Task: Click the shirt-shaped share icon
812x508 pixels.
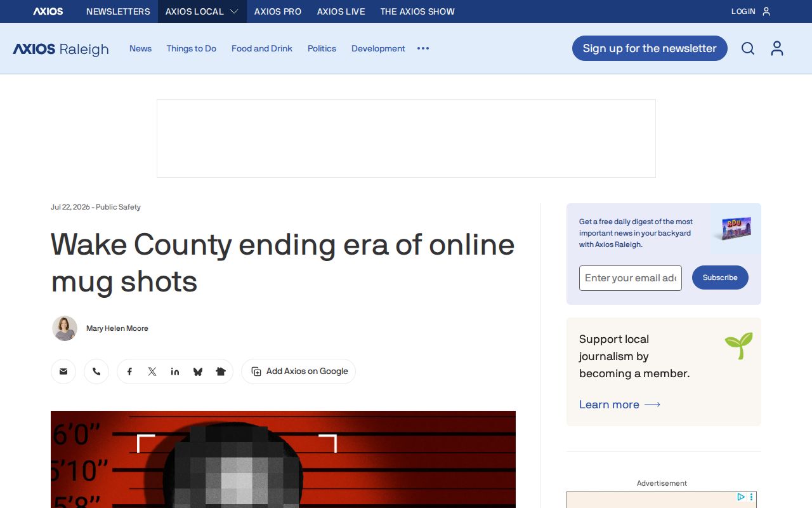Action: [x=221, y=371]
